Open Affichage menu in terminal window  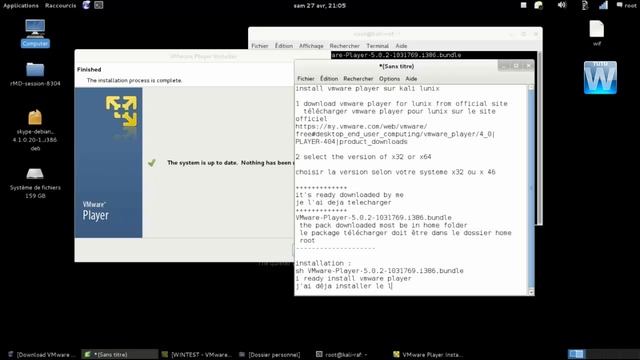(311, 46)
